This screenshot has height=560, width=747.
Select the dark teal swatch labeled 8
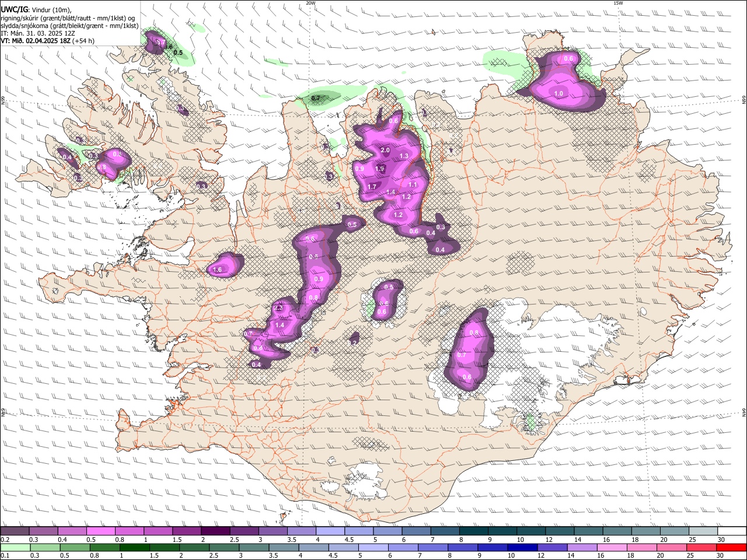473,531
